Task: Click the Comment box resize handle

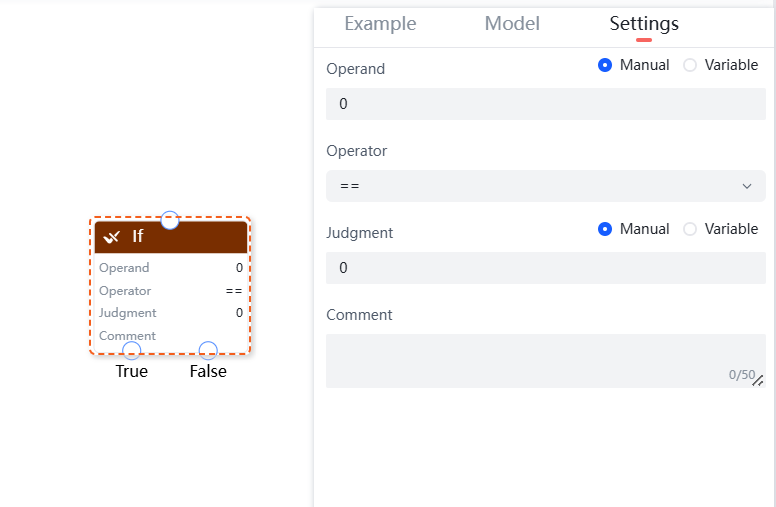Action: pyautogui.click(x=758, y=380)
